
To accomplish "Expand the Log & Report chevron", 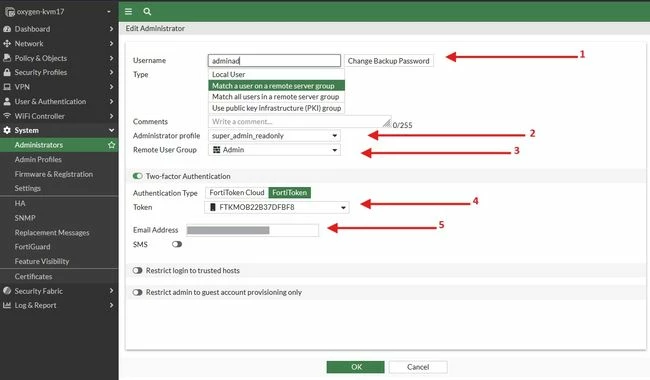I will point(111,305).
